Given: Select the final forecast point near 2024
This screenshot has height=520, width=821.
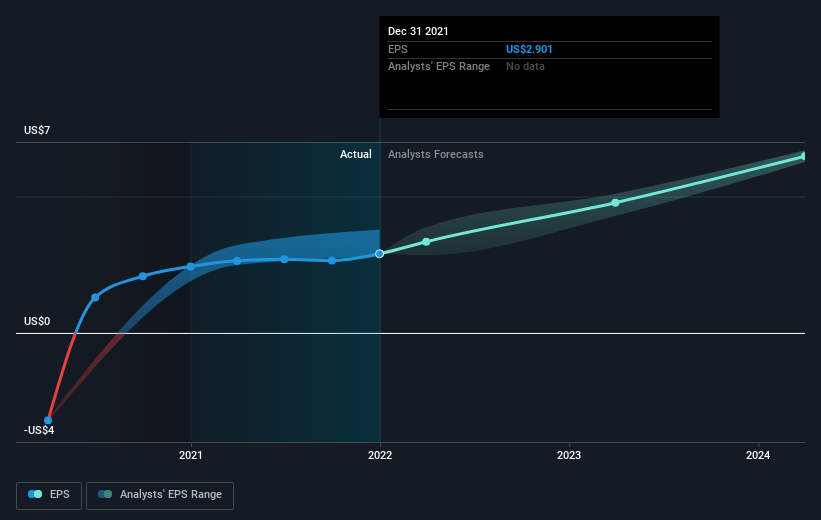Looking at the screenshot, I should point(804,156).
